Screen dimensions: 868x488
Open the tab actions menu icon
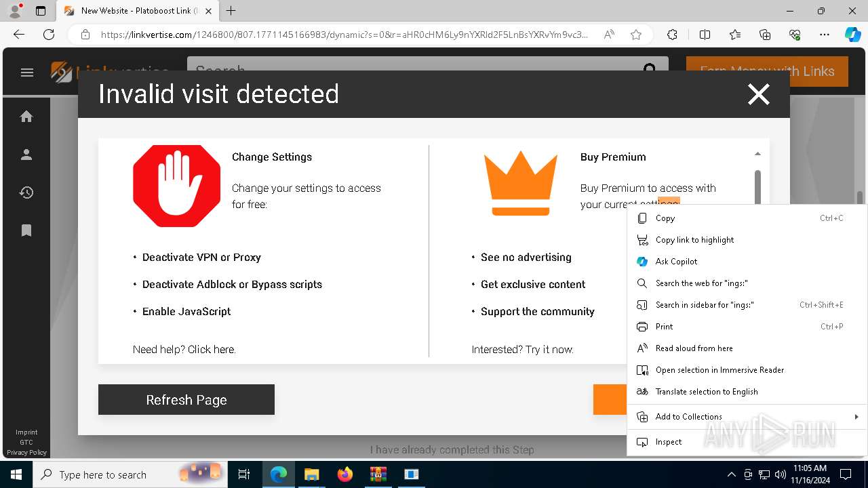(41, 11)
